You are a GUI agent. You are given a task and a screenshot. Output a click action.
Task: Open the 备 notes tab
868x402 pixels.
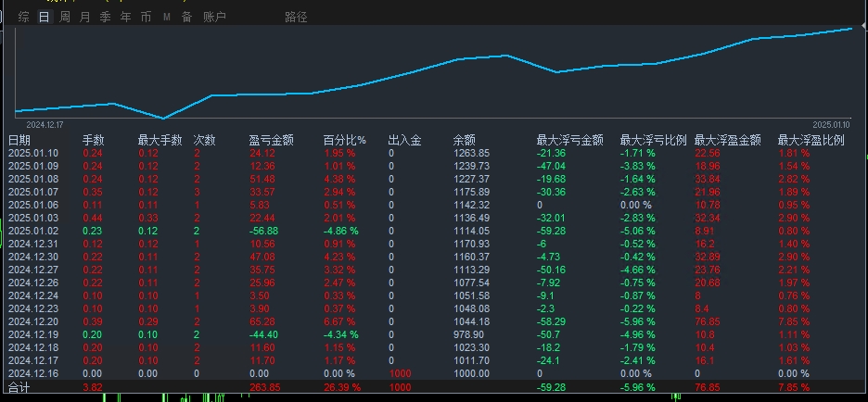click(x=186, y=18)
